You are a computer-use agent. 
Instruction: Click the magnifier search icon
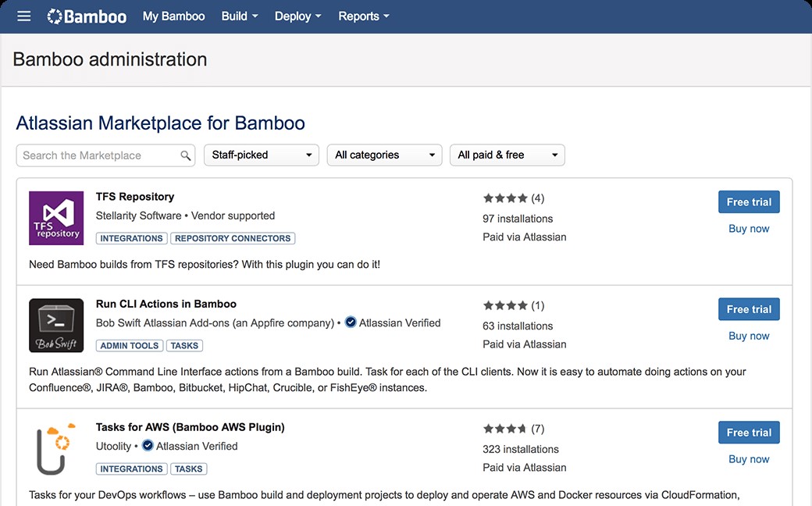pyautogui.click(x=185, y=155)
